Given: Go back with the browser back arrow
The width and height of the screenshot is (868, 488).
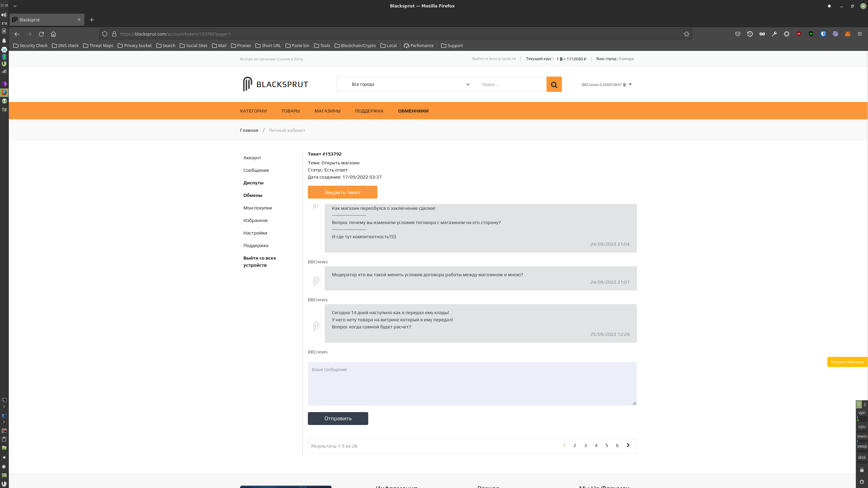Looking at the screenshot, I should (x=17, y=34).
